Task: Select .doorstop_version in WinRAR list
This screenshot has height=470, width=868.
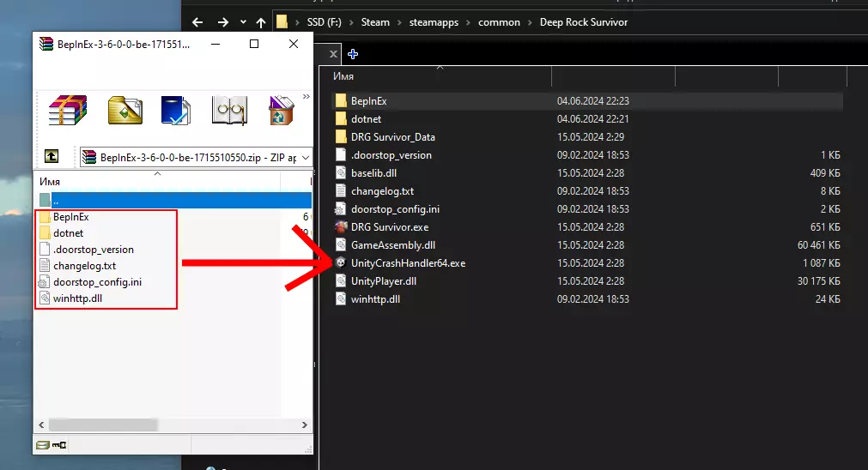Action: 93,250
